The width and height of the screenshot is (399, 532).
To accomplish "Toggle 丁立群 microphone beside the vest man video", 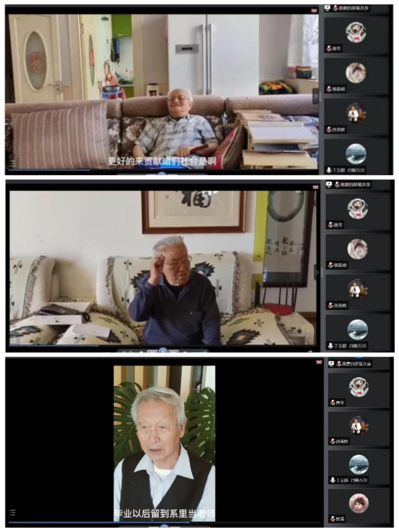I will (333, 480).
